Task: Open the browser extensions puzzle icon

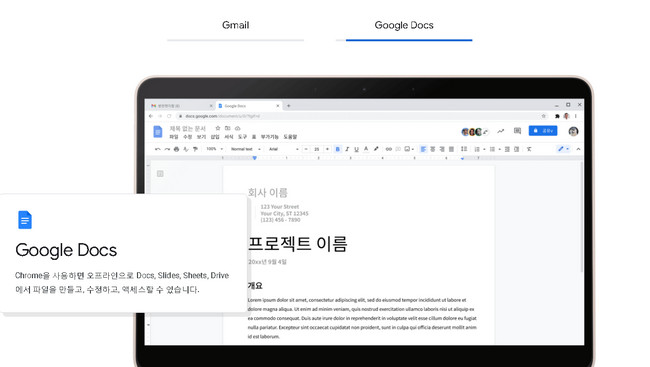Action: tap(557, 116)
